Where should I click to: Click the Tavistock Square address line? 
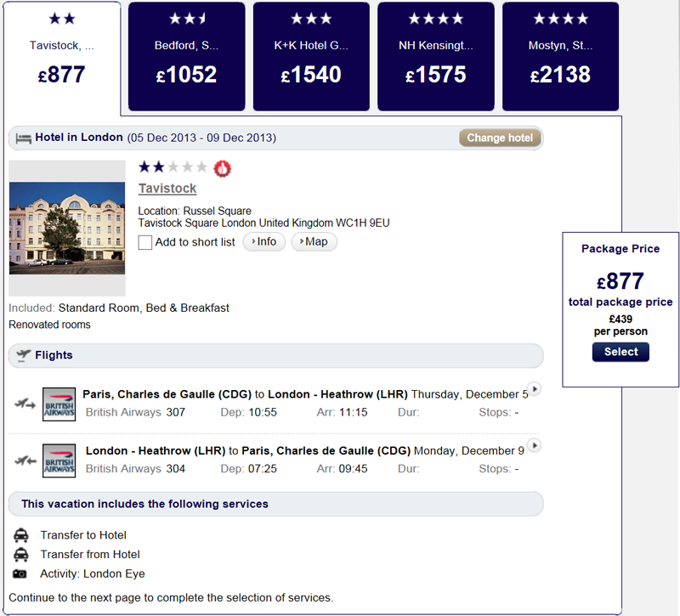coord(263,223)
